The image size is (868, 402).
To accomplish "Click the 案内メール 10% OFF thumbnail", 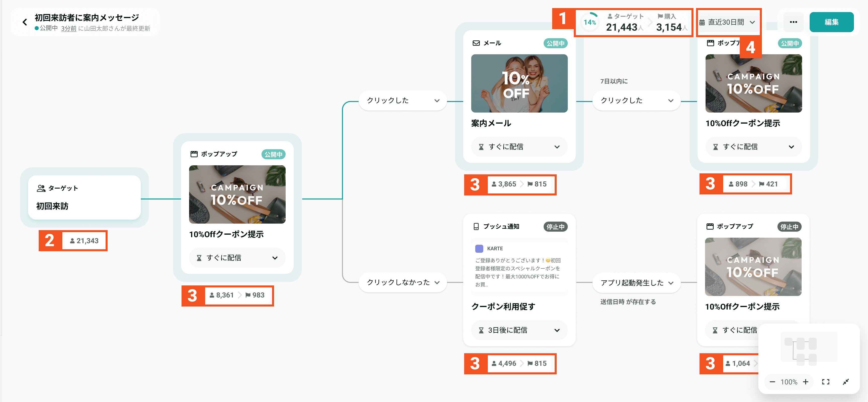I will click(519, 83).
